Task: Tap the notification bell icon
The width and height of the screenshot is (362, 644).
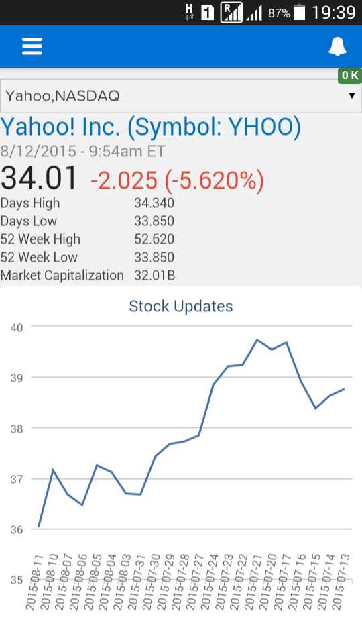Action: click(337, 46)
